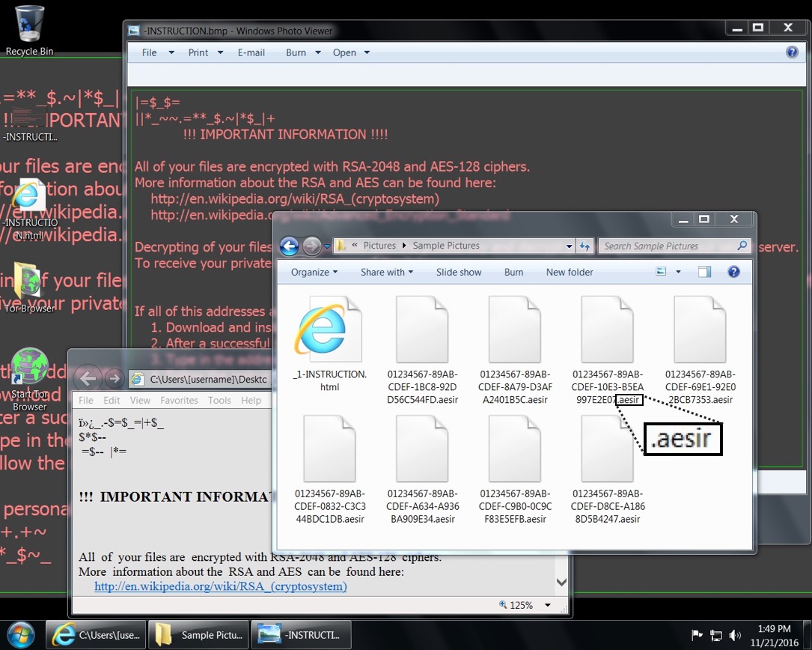Go forward in the Sample Pictures explorer
Screen dimensions: 812x650
312,246
